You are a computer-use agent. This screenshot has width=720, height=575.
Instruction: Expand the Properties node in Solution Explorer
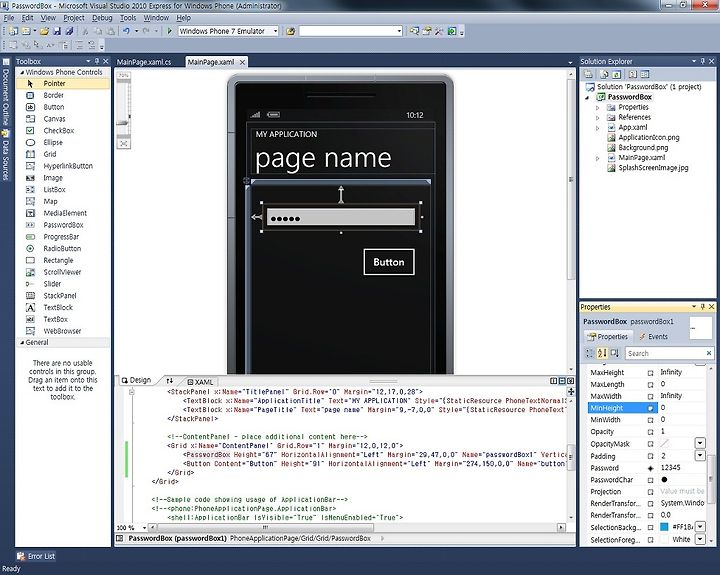pyautogui.click(x=597, y=107)
